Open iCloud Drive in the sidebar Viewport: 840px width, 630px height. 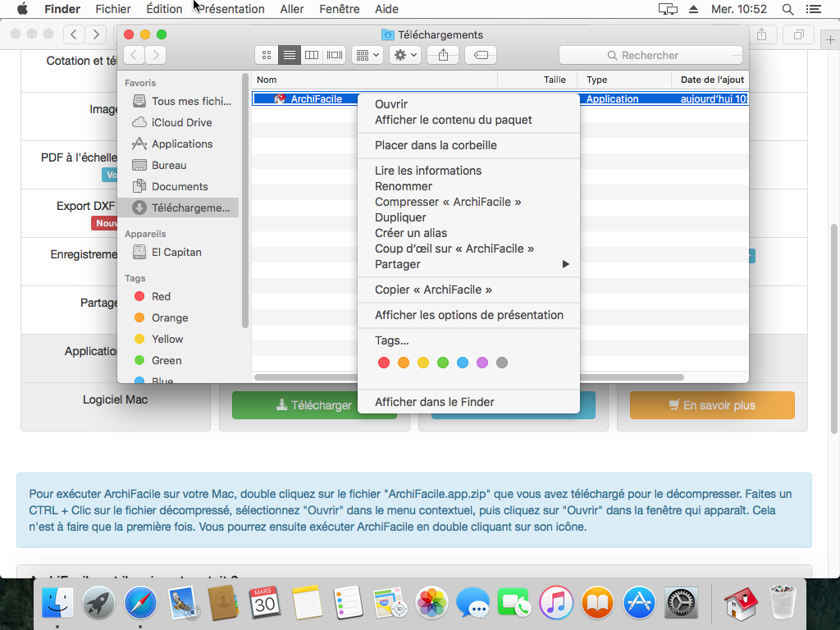tap(181, 122)
